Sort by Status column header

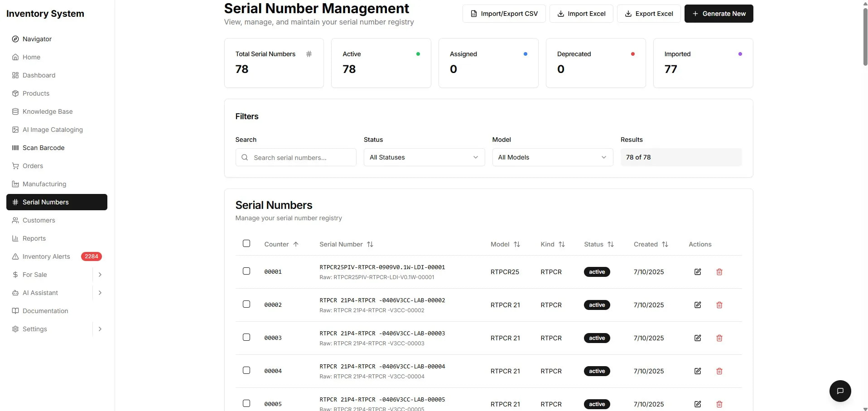pyautogui.click(x=599, y=244)
